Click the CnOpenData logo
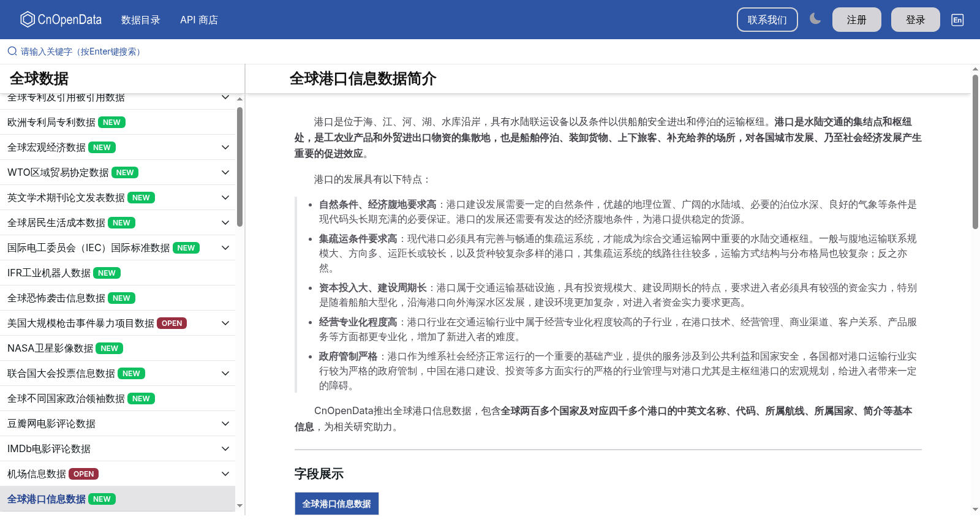980x525 pixels. coord(61,20)
